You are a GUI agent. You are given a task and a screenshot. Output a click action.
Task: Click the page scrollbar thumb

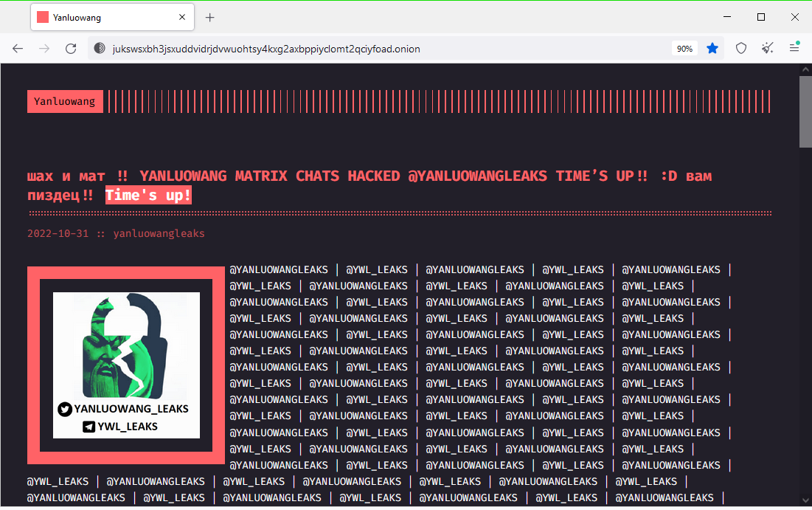(x=805, y=112)
